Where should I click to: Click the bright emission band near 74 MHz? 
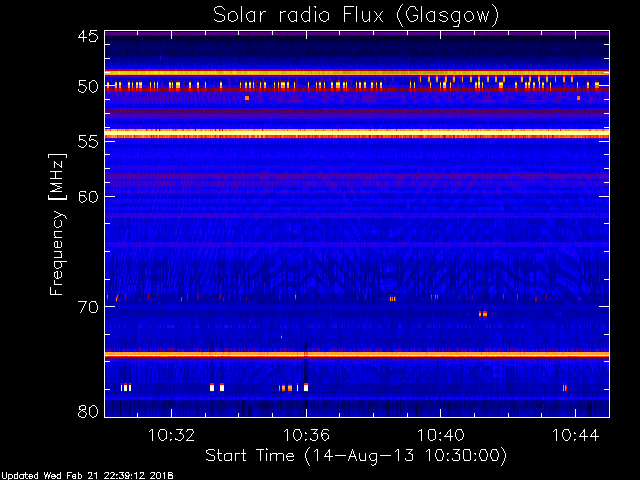tap(357, 355)
